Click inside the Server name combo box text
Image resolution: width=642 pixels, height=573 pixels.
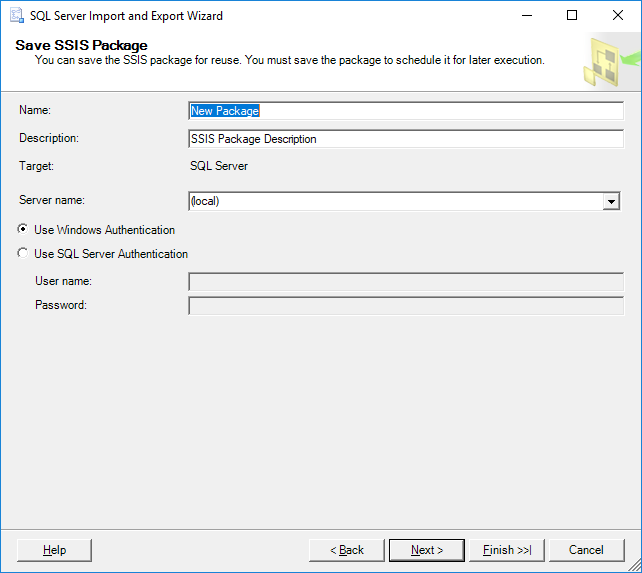coord(395,201)
